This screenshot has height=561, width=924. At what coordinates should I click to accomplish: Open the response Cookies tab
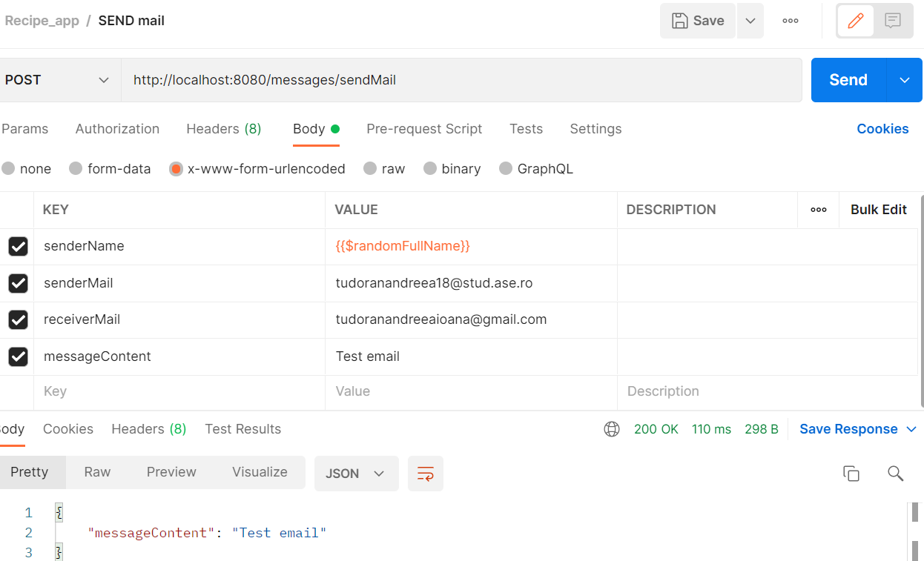68,429
